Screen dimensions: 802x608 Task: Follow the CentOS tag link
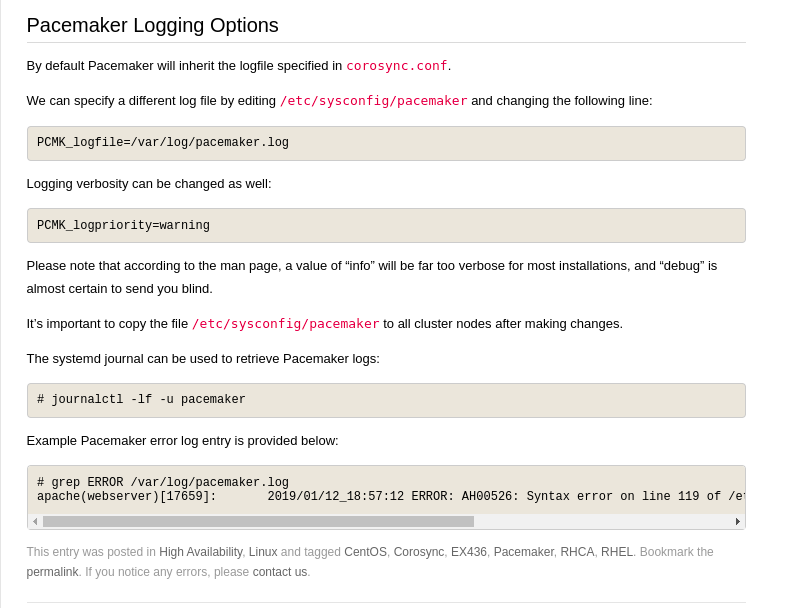(365, 552)
